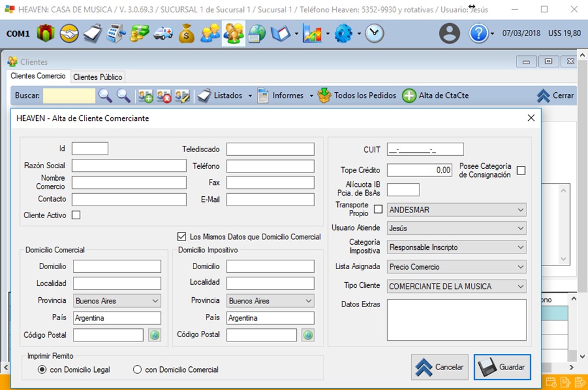Toggle the Cliente Activo checkbox
This screenshot has height=390, width=588.
(x=76, y=215)
